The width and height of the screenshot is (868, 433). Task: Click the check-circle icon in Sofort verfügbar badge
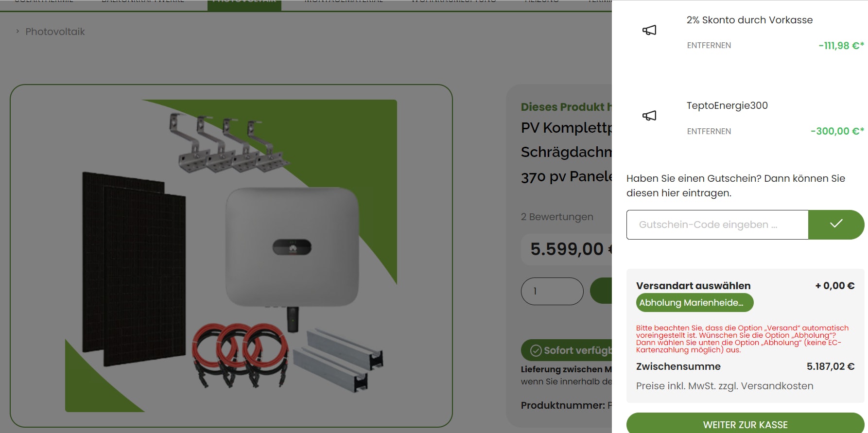(x=536, y=350)
